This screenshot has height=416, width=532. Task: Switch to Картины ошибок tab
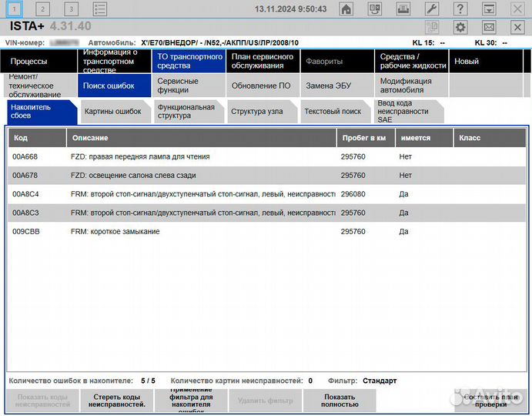[115, 112]
